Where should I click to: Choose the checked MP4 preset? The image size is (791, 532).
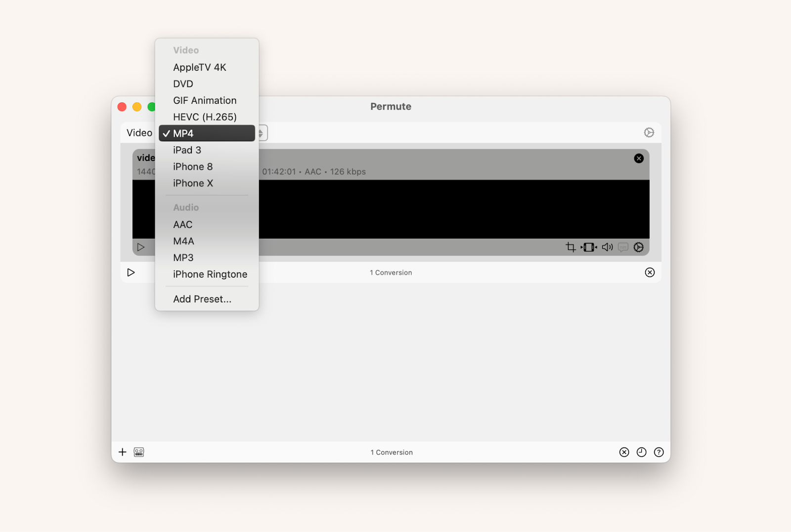click(x=207, y=133)
